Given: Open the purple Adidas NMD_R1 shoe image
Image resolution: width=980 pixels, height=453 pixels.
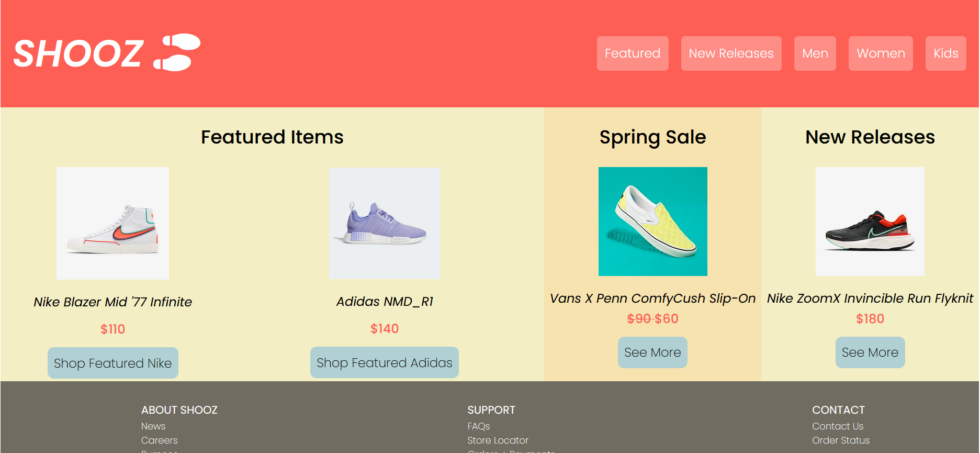Looking at the screenshot, I should point(385,223).
